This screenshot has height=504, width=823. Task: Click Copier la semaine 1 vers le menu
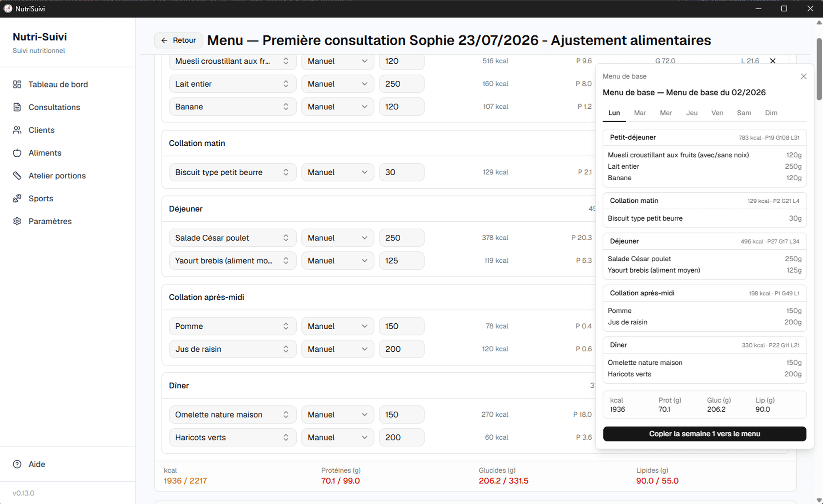click(x=705, y=434)
